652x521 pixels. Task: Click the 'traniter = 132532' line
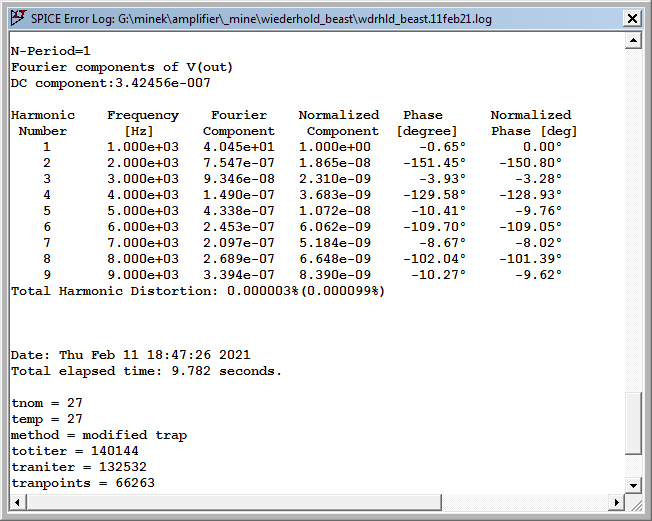(x=79, y=467)
